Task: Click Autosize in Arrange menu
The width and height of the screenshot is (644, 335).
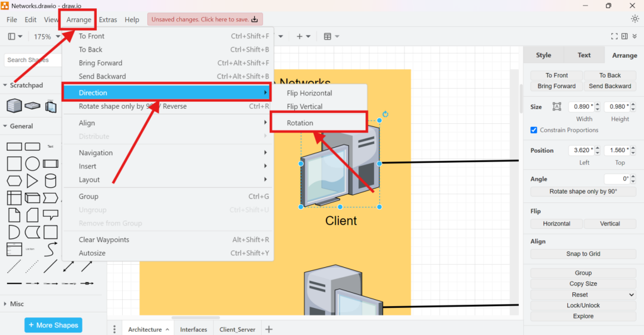Action: tap(167, 253)
